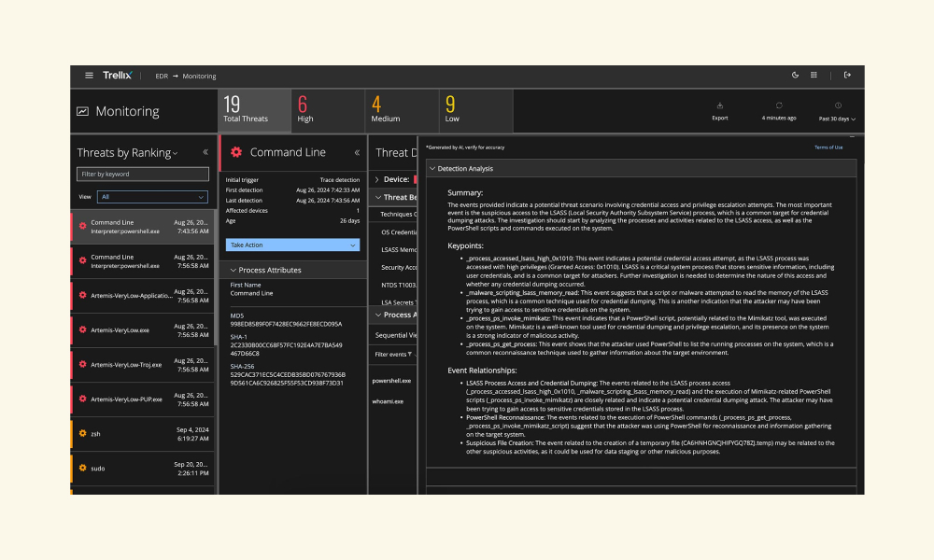Collapse Process Attributes section
The height and width of the screenshot is (560, 934).
coord(233,270)
